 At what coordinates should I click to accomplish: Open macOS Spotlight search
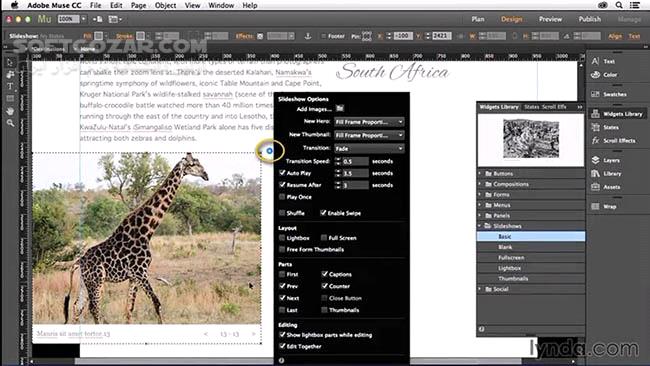(x=618, y=5)
